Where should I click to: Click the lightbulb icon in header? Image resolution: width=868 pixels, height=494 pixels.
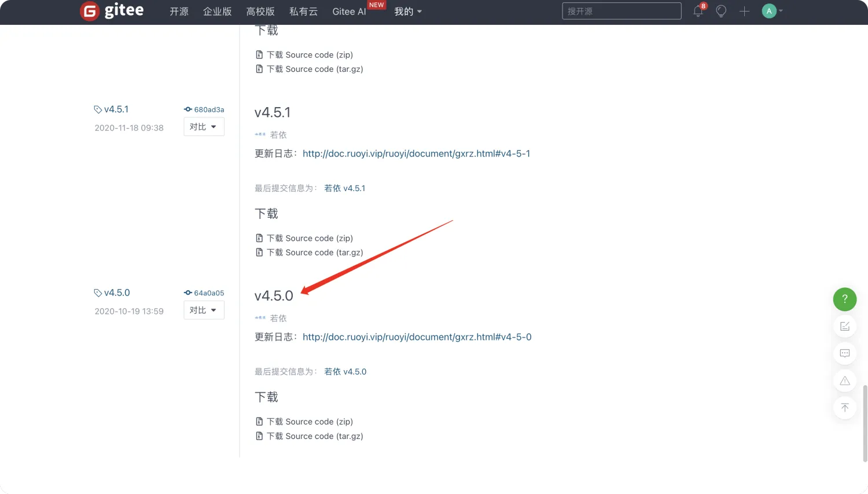pyautogui.click(x=721, y=11)
